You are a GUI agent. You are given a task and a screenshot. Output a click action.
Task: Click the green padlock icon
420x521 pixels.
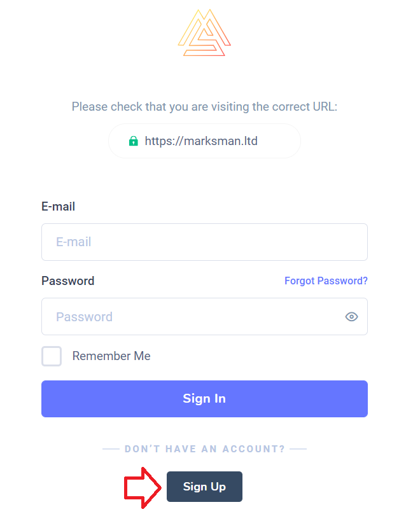133,141
